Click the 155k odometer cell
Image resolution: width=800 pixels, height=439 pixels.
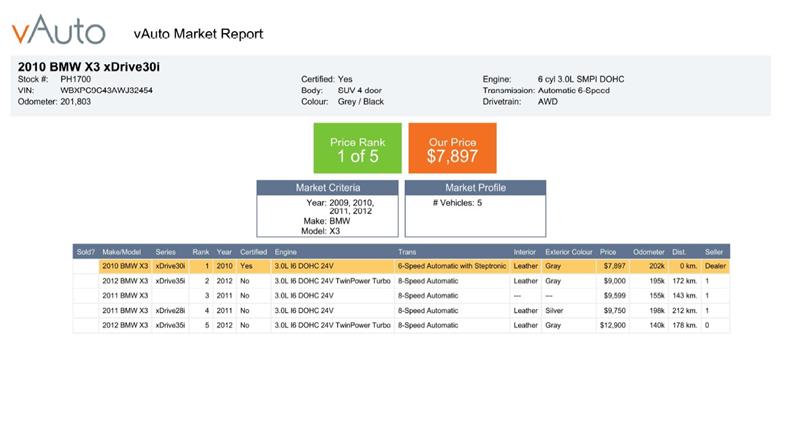pyautogui.click(x=657, y=296)
